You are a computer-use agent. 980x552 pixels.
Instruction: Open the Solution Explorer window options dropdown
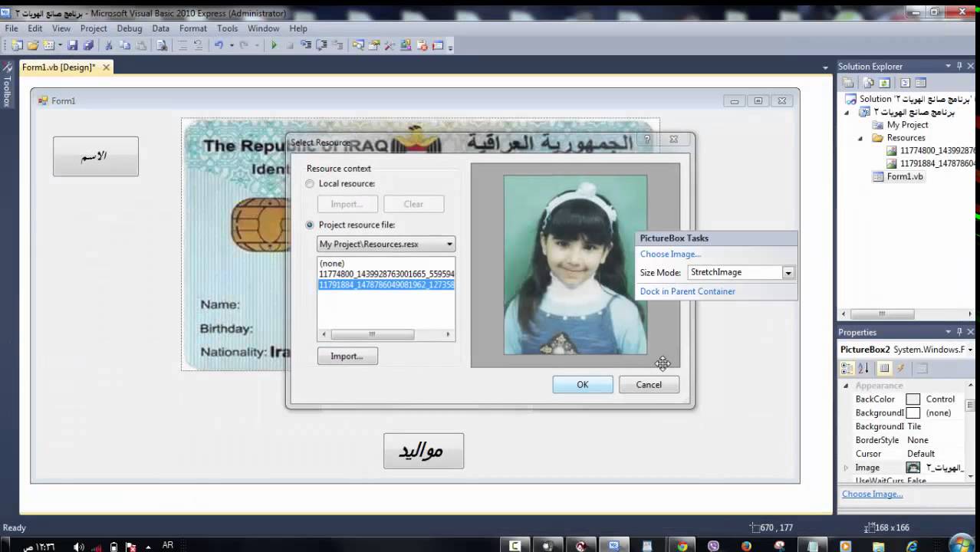pyautogui.click(x=949, y=66)
